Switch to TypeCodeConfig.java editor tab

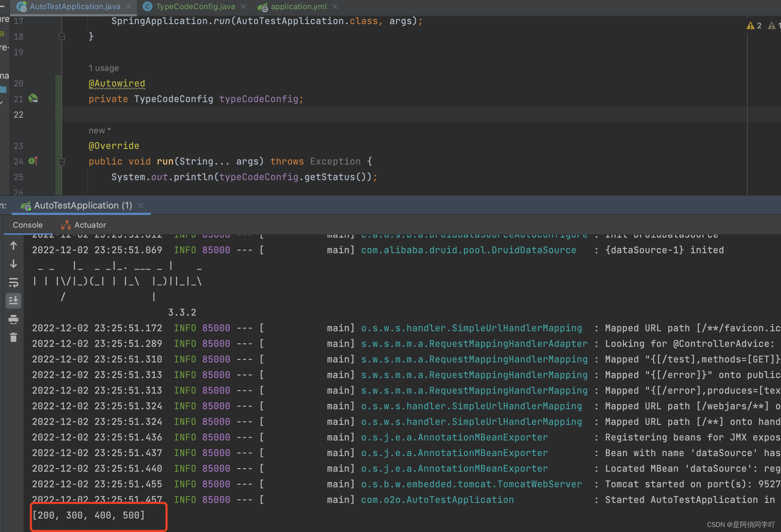pos(195,6)
